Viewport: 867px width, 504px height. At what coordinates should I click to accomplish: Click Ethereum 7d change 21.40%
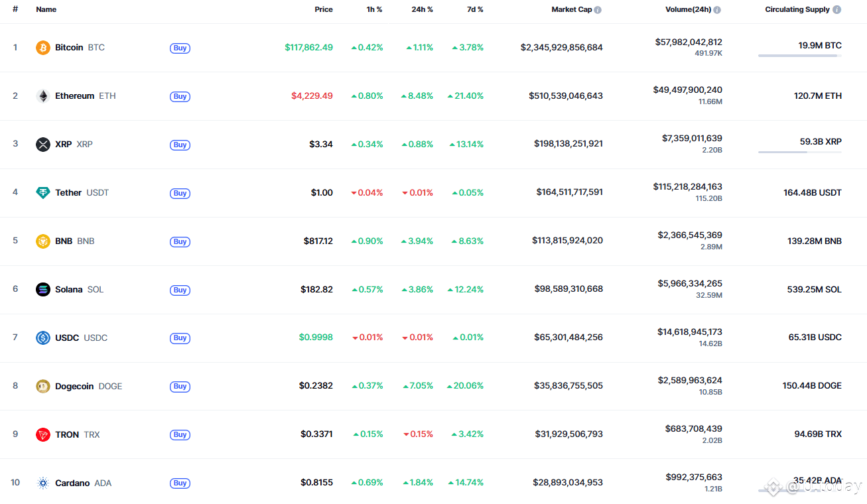pyautogui.click(x=466, y=96)
